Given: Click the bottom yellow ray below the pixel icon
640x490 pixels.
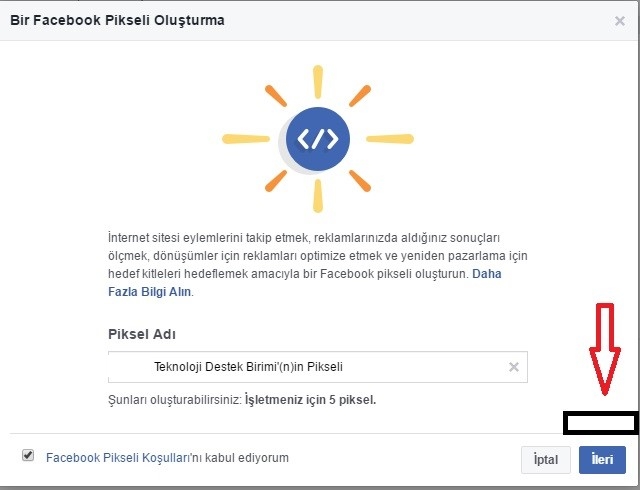Looking at the screenshot, I should [x=318, y=196].
